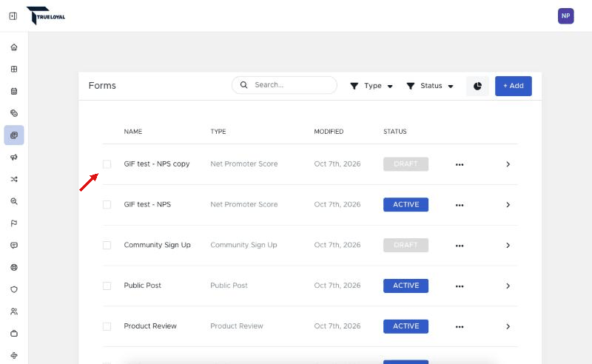Open the flag sidebar icon
The image size is (592, 364).
point(14,223)
